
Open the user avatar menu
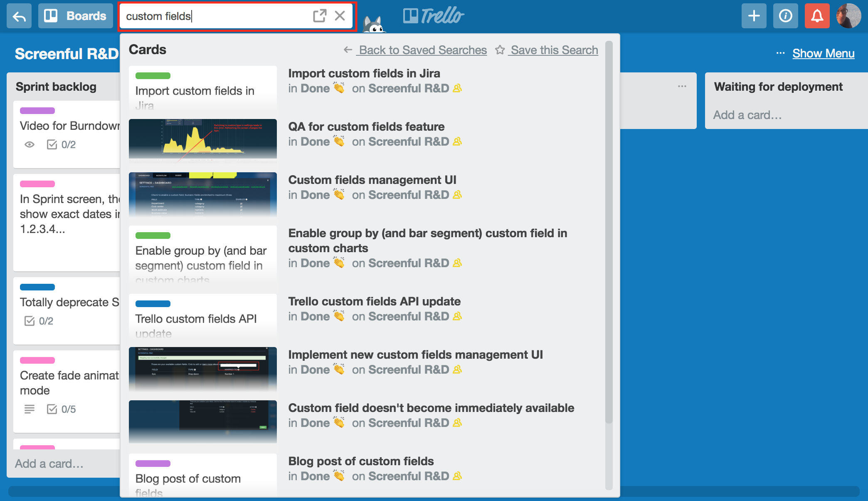[x=849, y=16]
